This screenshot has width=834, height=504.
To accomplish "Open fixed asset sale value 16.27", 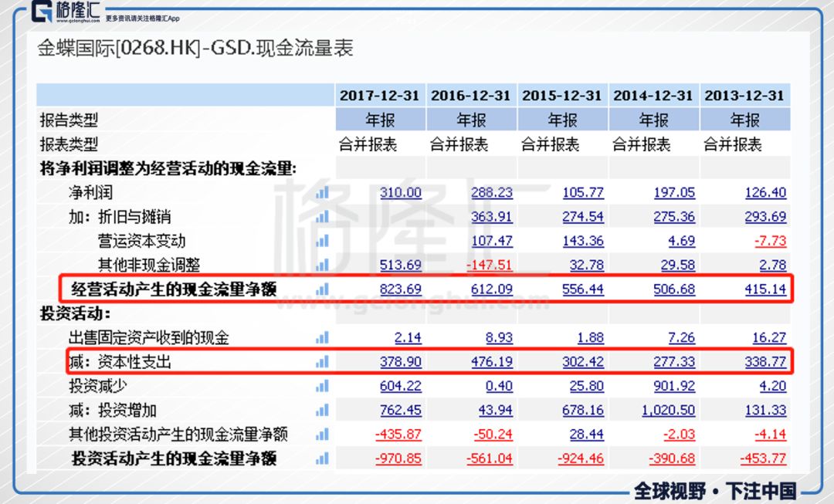I will point(769,337).
